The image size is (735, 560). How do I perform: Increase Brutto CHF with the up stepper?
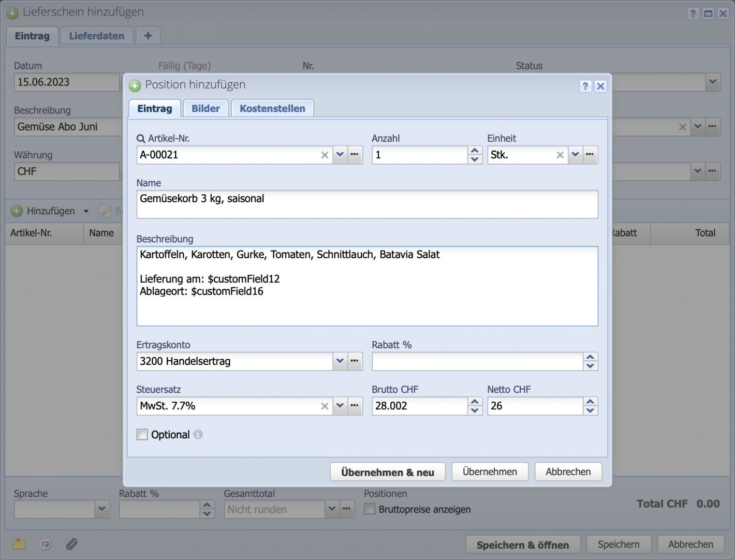[475, 402]
